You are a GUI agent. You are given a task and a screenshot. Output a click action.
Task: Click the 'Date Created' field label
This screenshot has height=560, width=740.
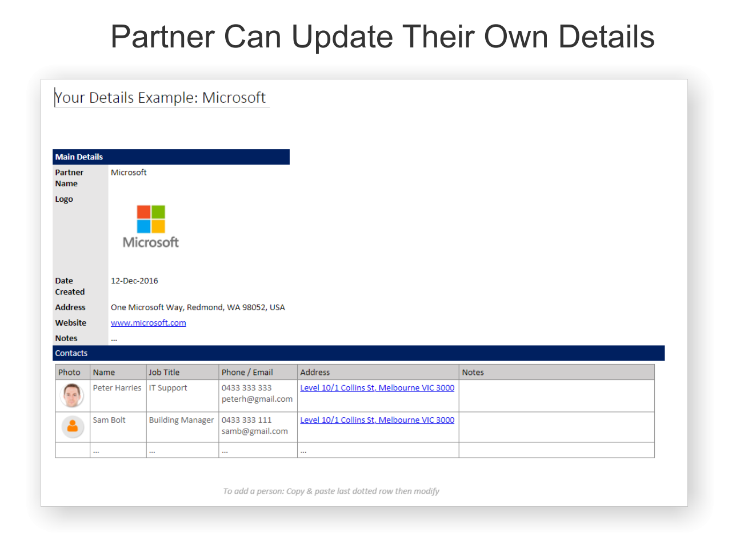[x=70, y=286]
